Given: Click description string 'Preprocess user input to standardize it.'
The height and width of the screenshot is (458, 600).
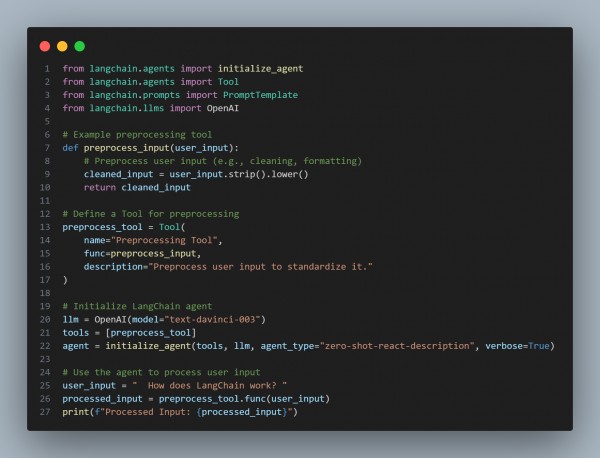Looking at the screenshot, I should tap(260, 267).
